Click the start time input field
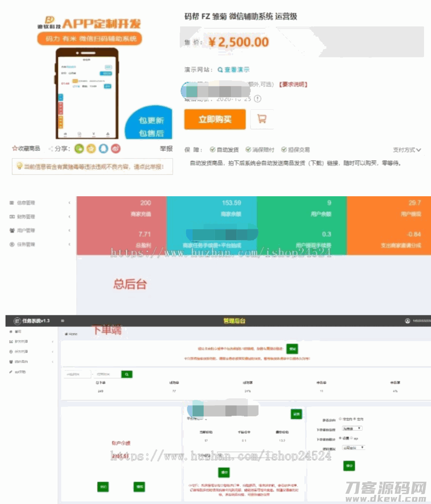Viewport: 431px width, 504px height. point(78,374)
